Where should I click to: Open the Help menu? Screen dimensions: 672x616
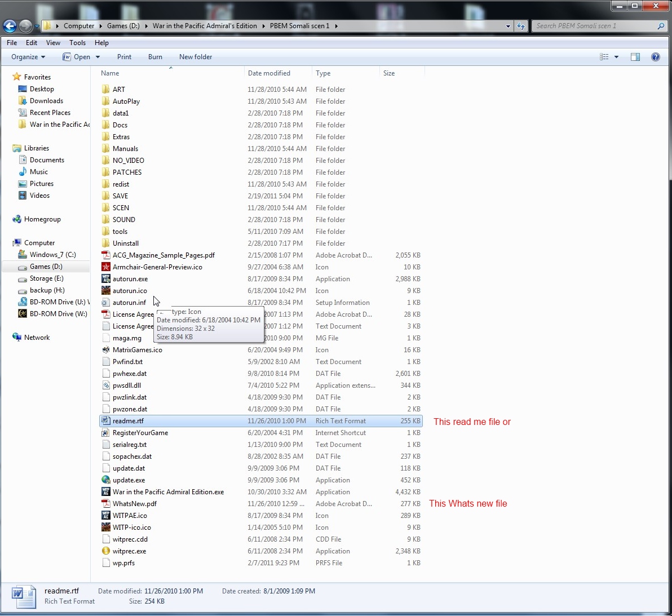pos(101,43)
